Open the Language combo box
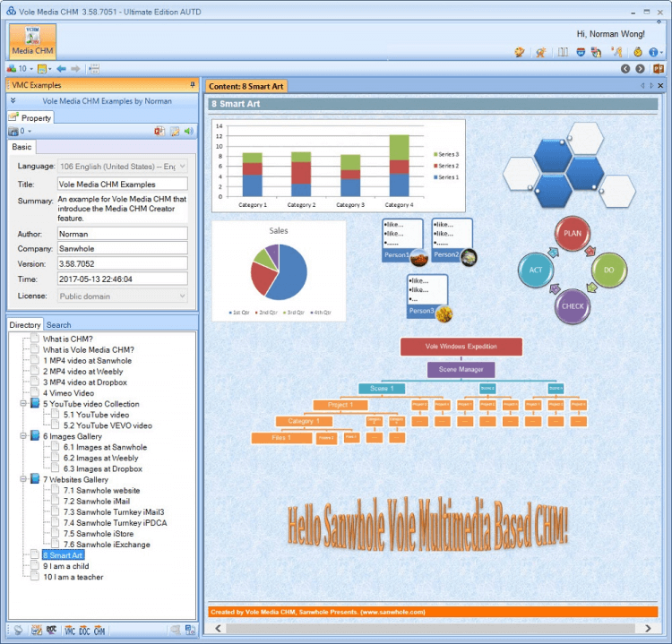Image resolution: width=672 pixels, height=644 pixels. [123, 167]
